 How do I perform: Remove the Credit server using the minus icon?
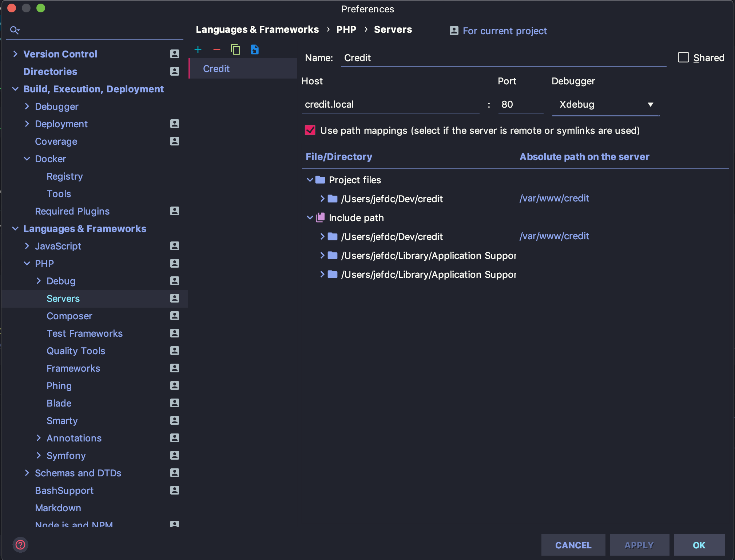[217, 49]
